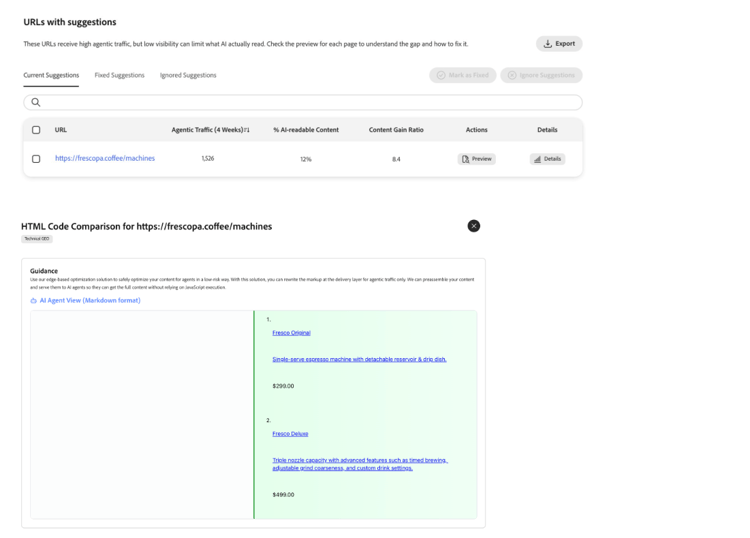Viewport: 750px width, 538px height.
Task: Sort by Agentic Traffic (4 Weeks) column
Action: (210, 130)
